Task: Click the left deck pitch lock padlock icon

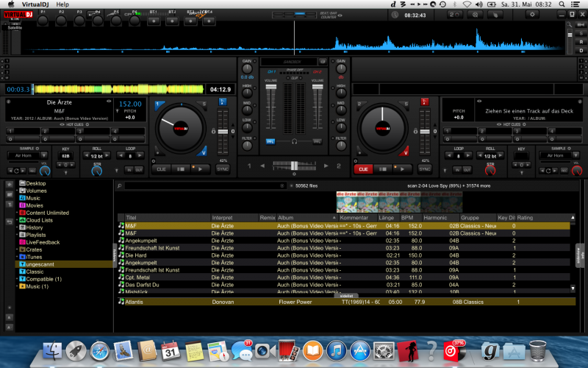Action: tap(213, 131)
